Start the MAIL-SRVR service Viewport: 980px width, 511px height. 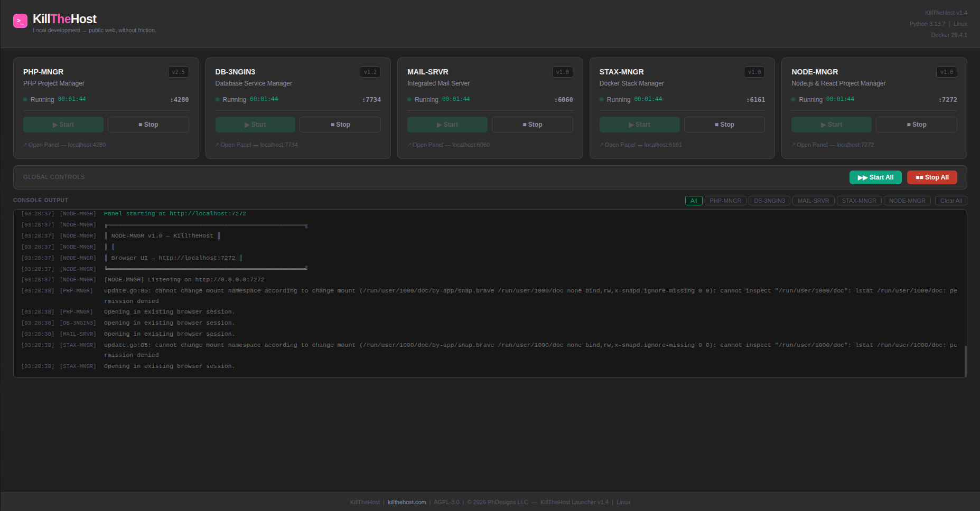pos(447,125)
